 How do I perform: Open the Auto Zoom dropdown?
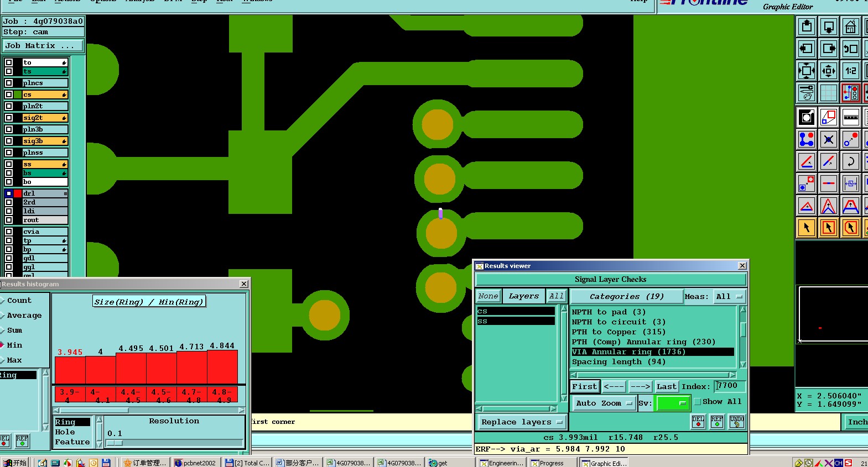click(604, 403)
